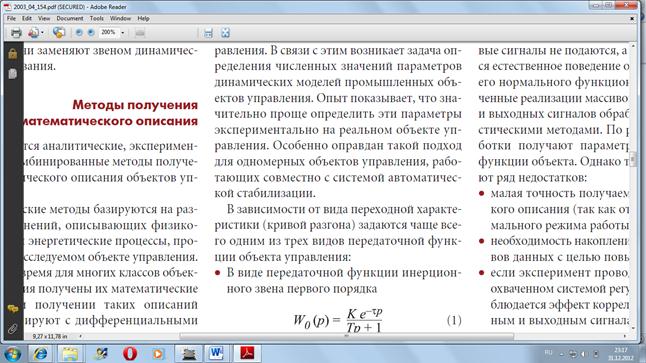The image size is (646, 363).
Task: Click the zoom in round button
Action: (x=91, y=33)
